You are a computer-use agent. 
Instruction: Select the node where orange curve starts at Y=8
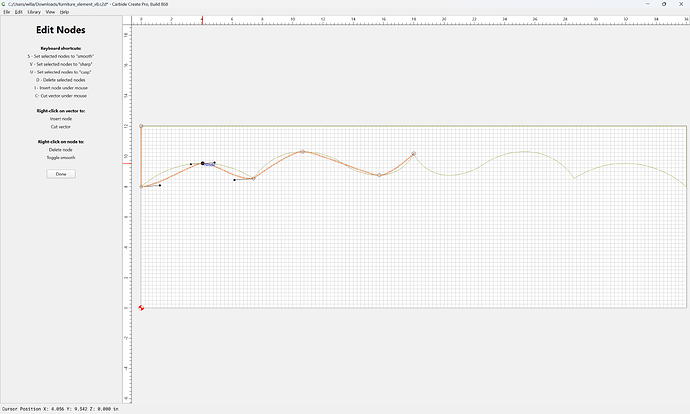pos(141,187)
